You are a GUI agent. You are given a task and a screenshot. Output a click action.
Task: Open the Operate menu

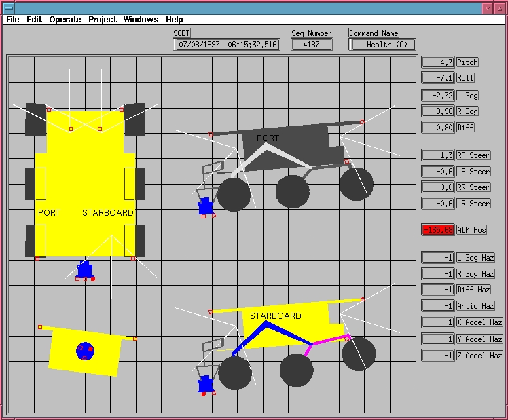tap(65, 20)
